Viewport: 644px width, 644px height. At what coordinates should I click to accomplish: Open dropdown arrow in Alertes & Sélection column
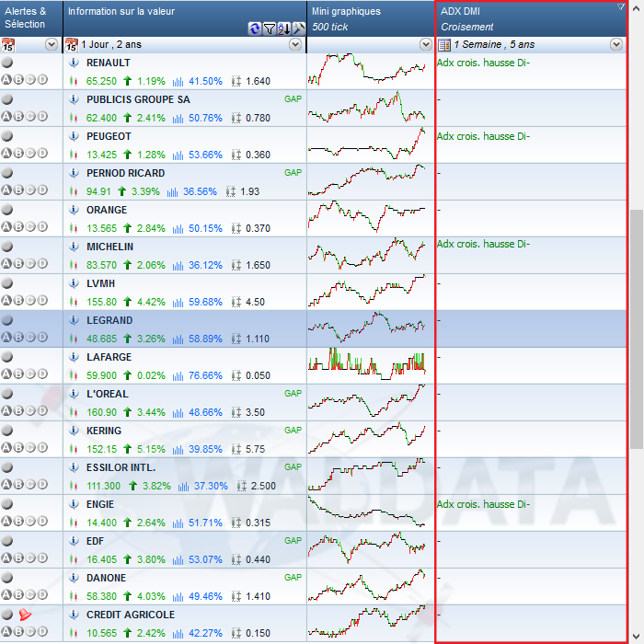point(52,44)
